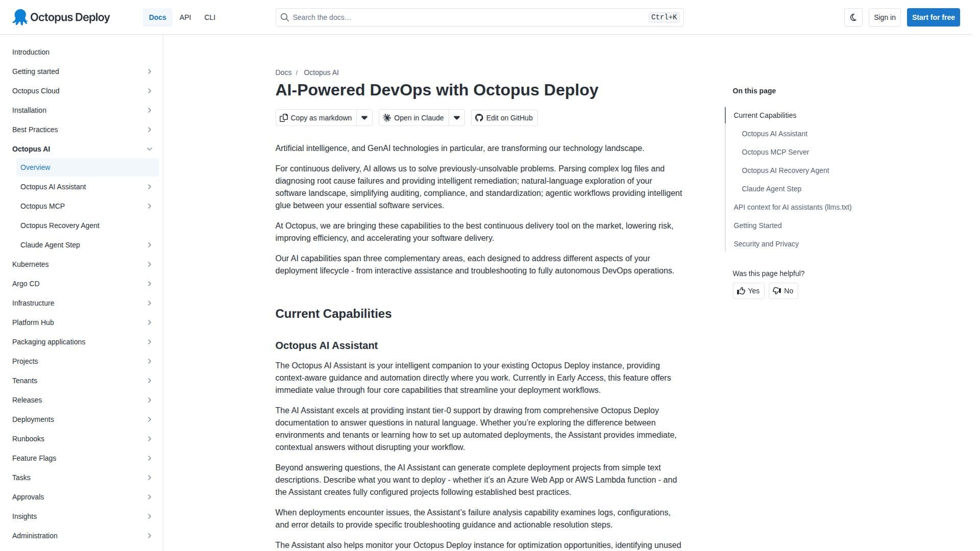Click the Ctrl+K shortcut badge
This screenshot has height=551, width=980.
(664, 17)
